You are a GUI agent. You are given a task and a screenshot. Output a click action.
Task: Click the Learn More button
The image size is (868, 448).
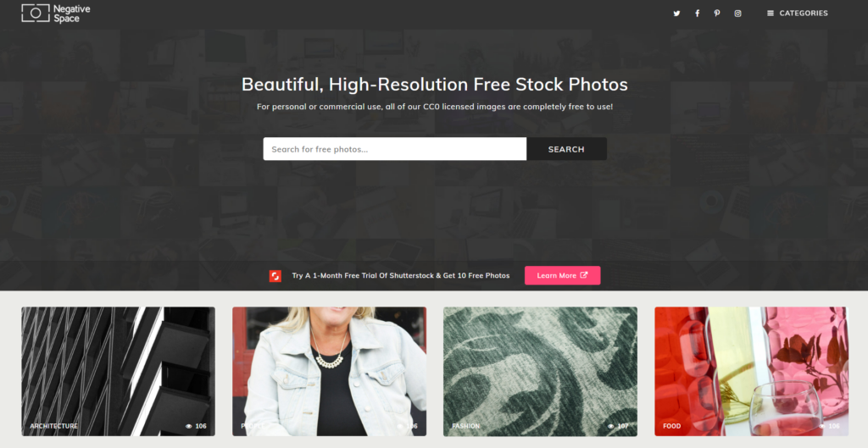tap(563, 275)
